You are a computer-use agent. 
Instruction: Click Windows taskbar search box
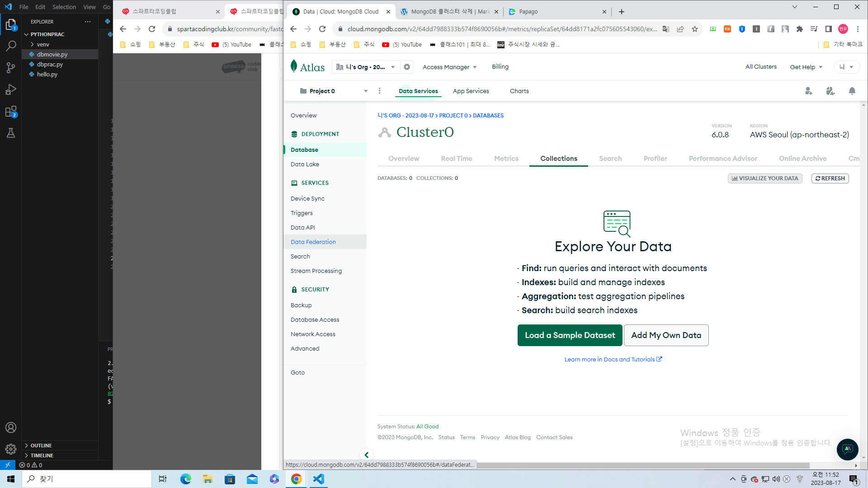87,479
